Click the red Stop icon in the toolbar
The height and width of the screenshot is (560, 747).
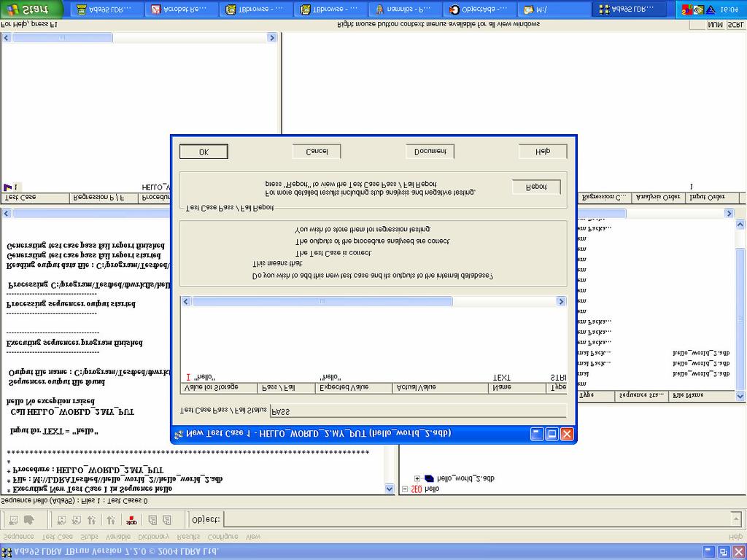pyautogui.click(x=132, y=520)
